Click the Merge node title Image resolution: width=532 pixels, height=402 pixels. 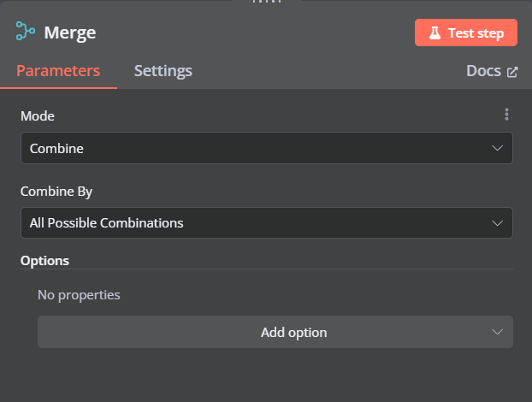point(70,33)
